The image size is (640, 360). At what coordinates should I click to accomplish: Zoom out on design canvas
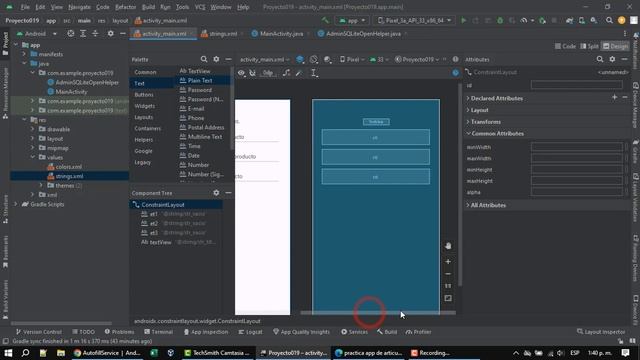[x=448, y=273]
